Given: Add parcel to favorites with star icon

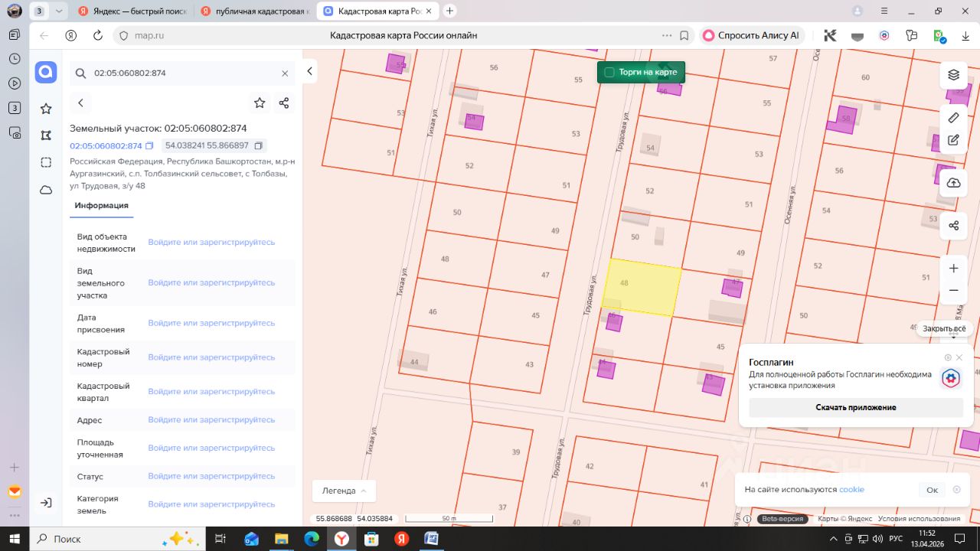Looking at the screenshot, I should coord(260,103).
